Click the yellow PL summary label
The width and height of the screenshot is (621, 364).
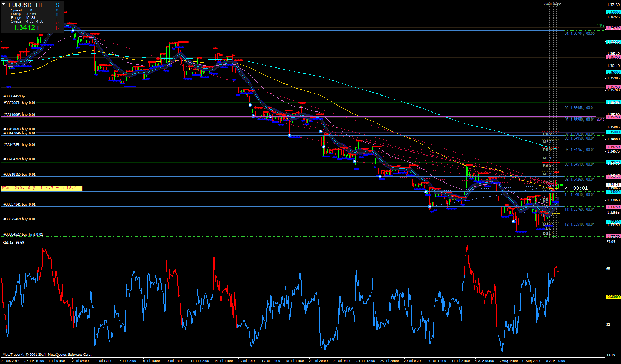(x=41, y=188)
